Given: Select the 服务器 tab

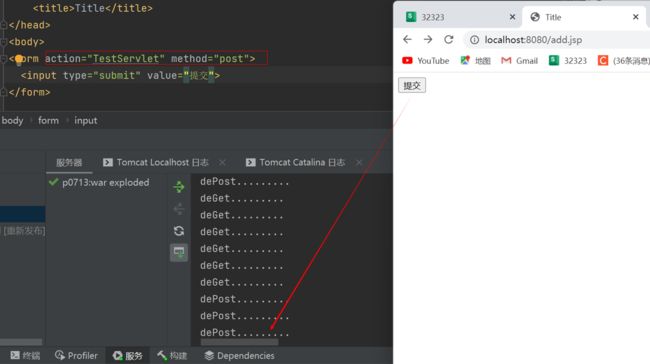Looking at the screenshot, I should 69,163.
